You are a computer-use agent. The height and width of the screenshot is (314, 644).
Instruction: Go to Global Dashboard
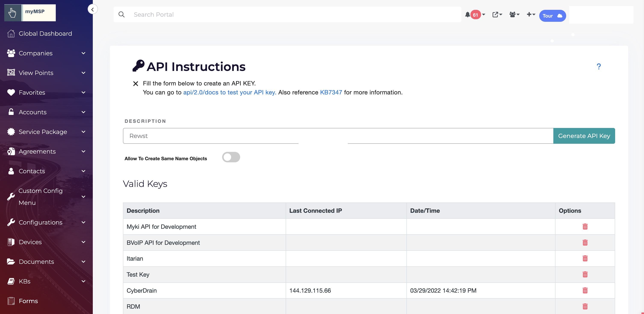[x=45, y=34]
